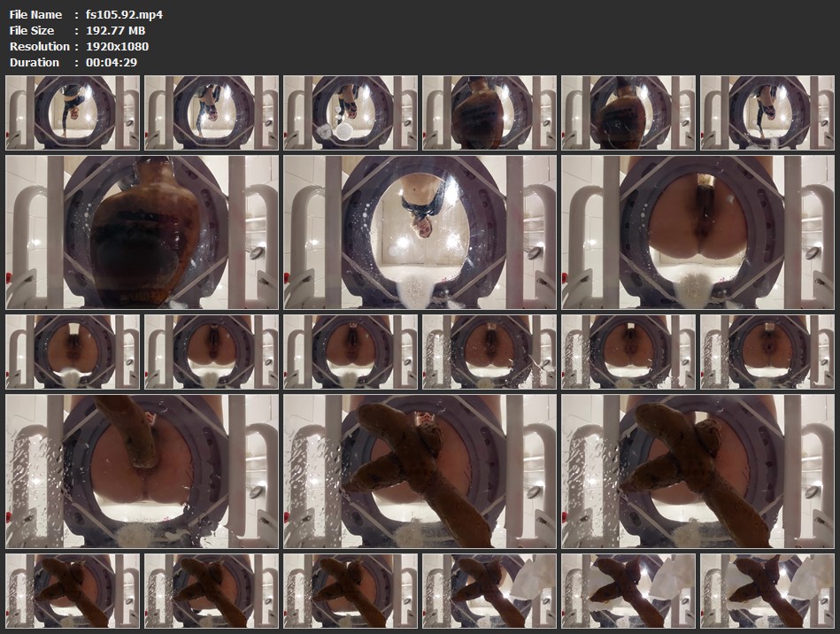Image resolution: width=840 pixels, height=634 pixels.
Task: Click the Duration label
Action: (x=35, y=63)
